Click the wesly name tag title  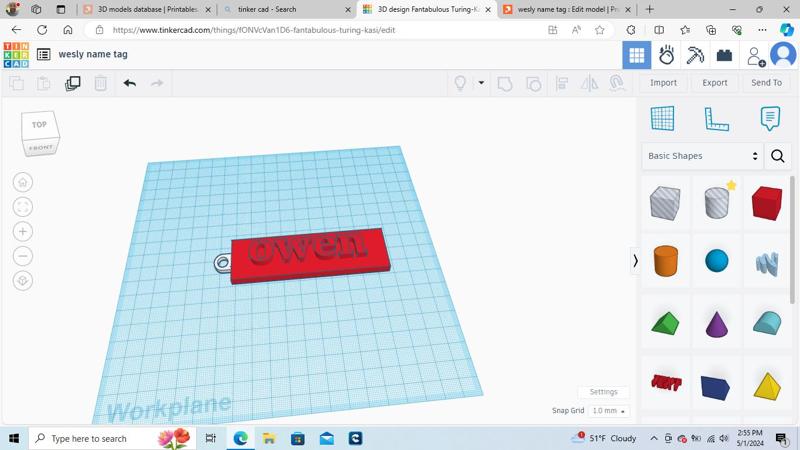tap(93, 54)
